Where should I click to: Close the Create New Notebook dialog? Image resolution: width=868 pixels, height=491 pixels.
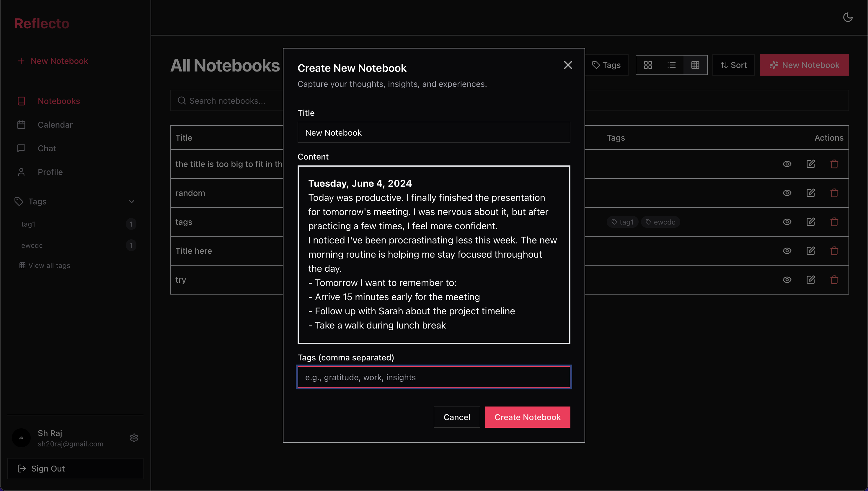click(568, 65)
